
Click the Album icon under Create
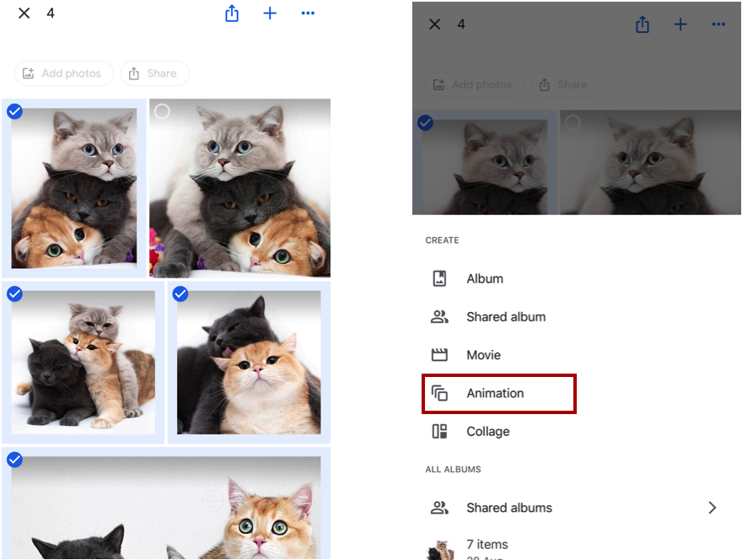[x=439, y=278]
